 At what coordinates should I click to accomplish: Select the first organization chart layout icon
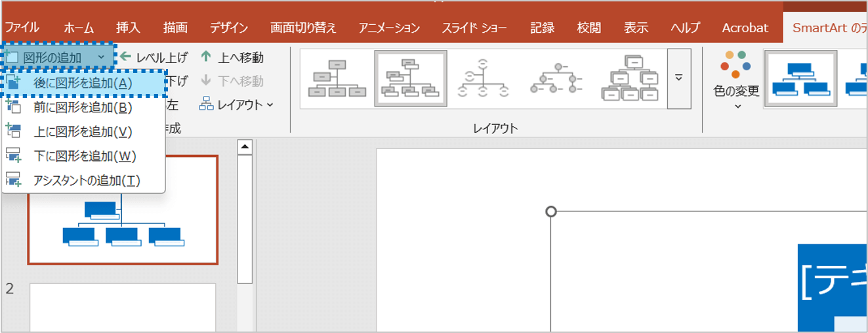pos(337,79)
